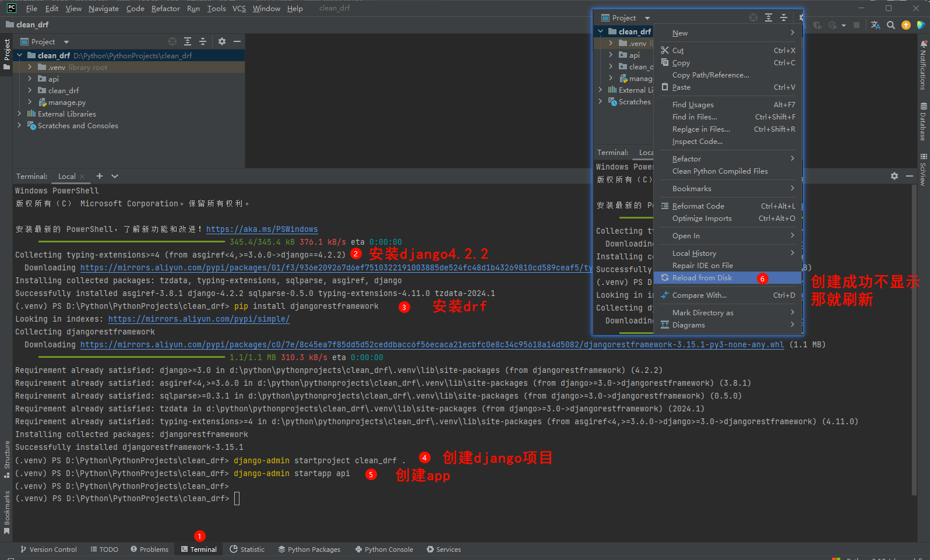The height and width of the screenshot is (560, 930).
Task: Open Bookmarks tool window on left sidebar
Action: click(7, 513)
